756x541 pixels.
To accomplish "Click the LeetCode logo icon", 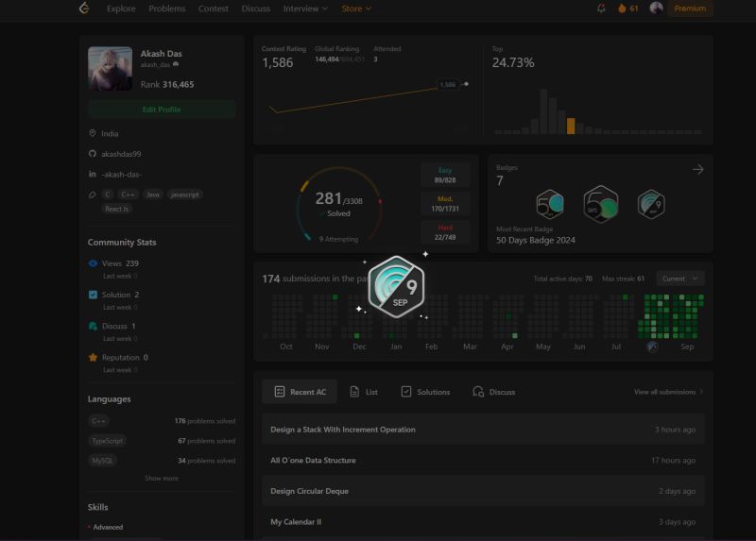I will coord(84,8).
